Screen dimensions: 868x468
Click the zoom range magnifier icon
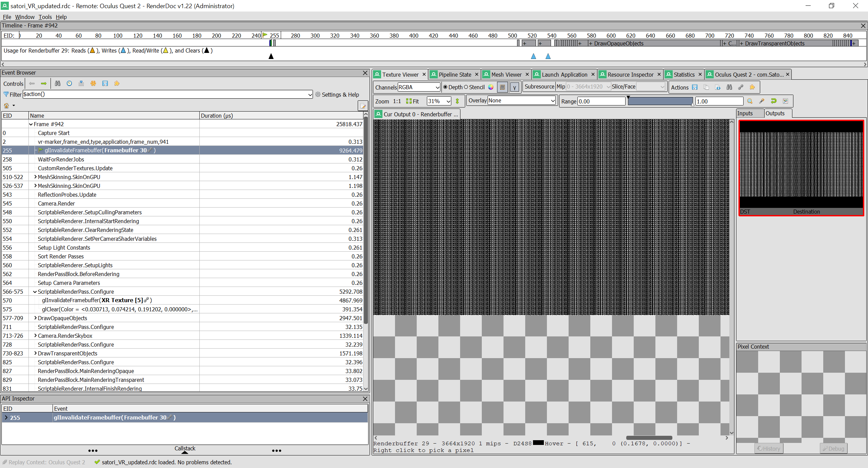pyautogui.click(x=750, y=101)
